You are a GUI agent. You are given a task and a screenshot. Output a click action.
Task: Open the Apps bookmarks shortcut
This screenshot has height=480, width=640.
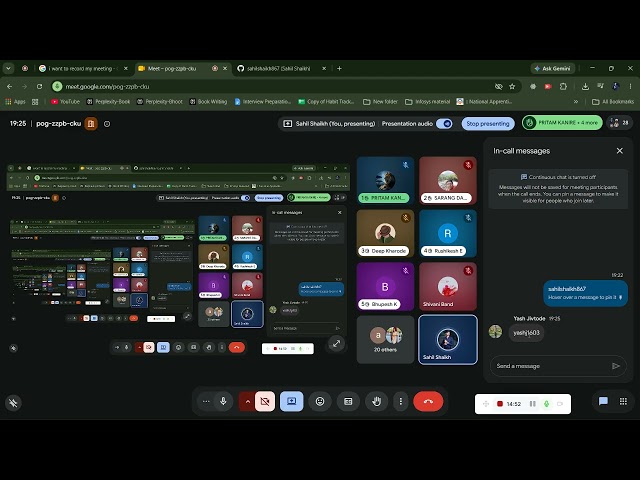pyautogui.click(x=16, y=102)
